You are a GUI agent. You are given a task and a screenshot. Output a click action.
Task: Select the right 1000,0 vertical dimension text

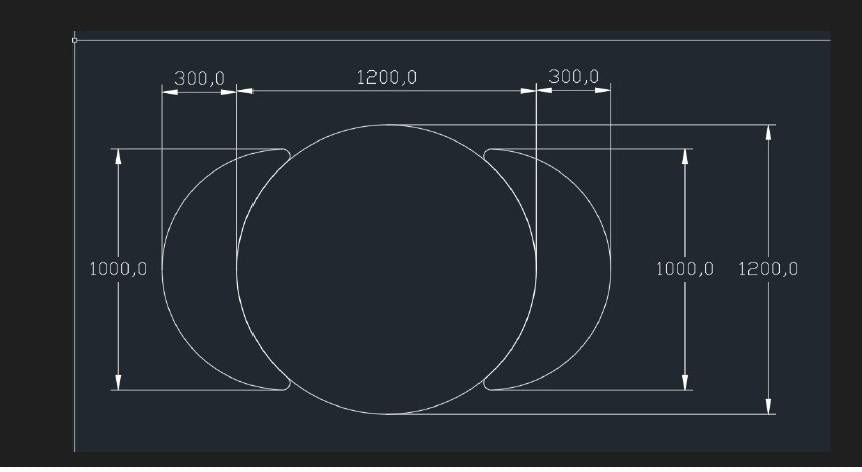click(685, 269)
